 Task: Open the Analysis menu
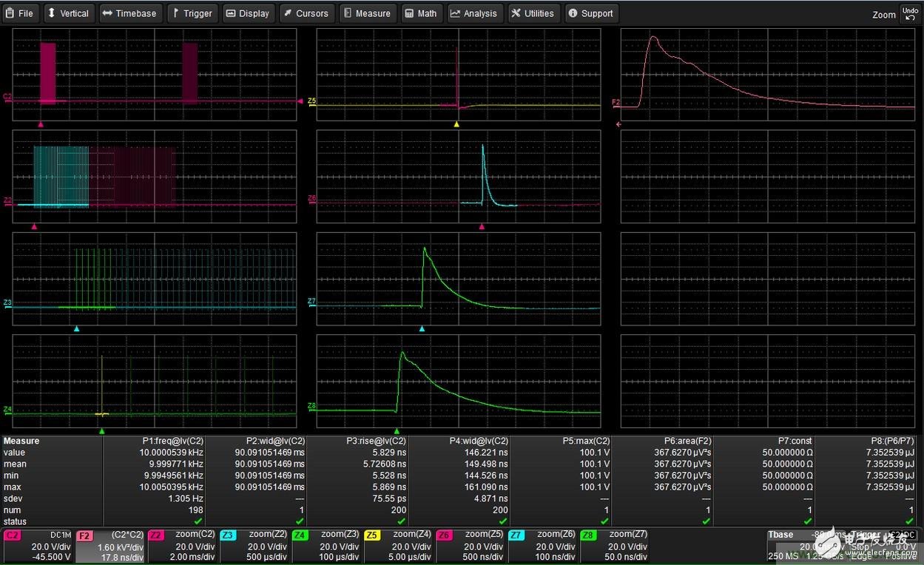[x=474, y=13]
